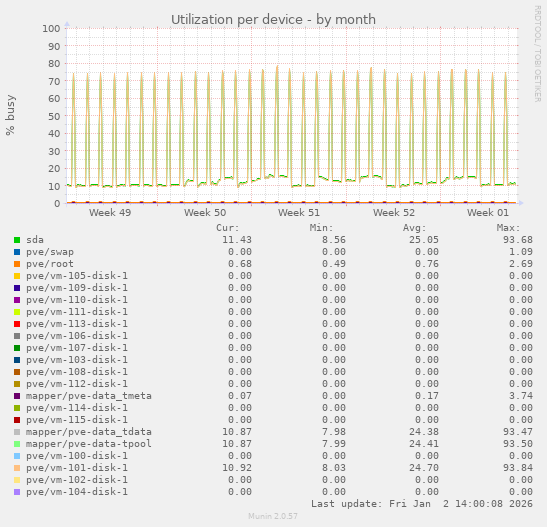Click the 'pve/vm-102-disk-1' legend label
This screenshot has height=527, width=547.
[77, 480]
